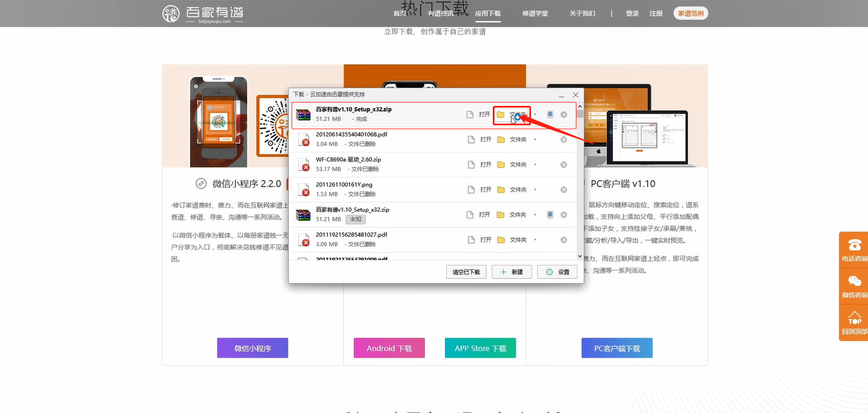Send the completed 百家有谱 zip to phone via phone icon
The image size is (868, 413).
tap(550, 115)
